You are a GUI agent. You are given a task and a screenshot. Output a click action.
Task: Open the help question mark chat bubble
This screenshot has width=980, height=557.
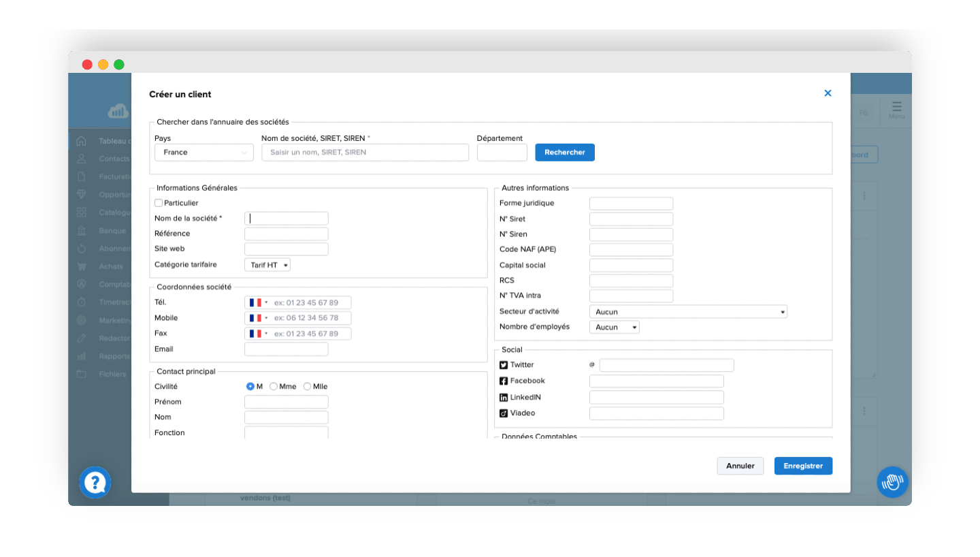point(95,483)
